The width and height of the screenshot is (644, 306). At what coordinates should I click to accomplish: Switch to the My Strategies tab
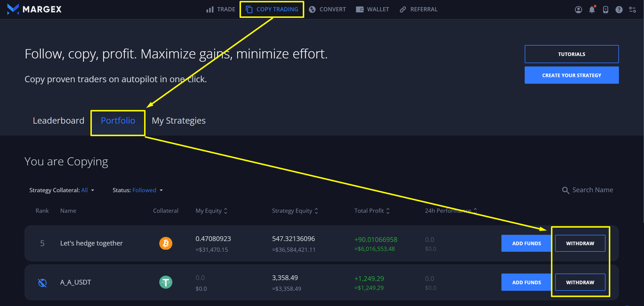[x=179, y=121]
